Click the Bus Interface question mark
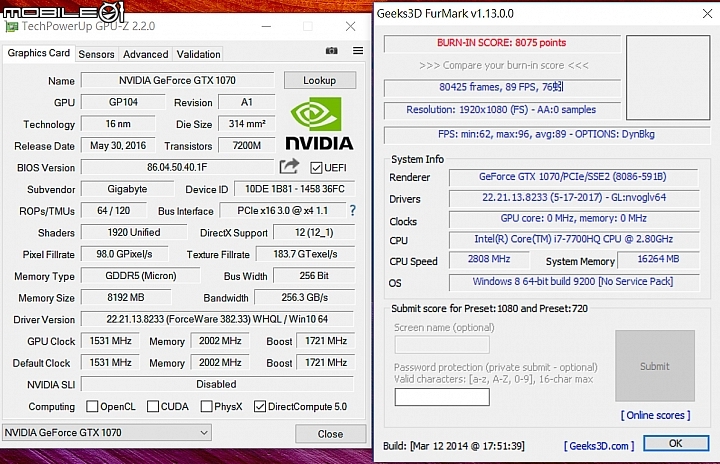The width and height of the screenshot is (720, 464). click(x=352, y=210)
